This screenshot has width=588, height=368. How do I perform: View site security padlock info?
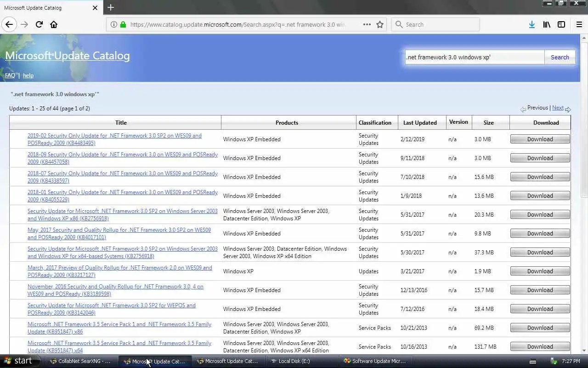123,24
